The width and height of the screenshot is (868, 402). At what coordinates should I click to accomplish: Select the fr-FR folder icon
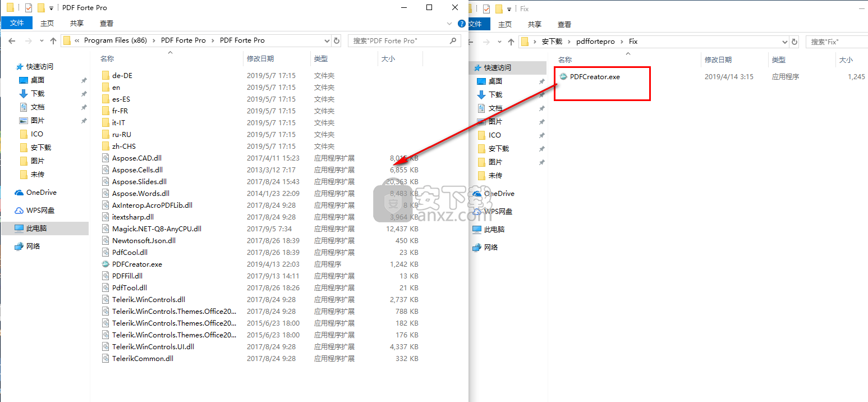pyautogui.click(x=106, y=111)
